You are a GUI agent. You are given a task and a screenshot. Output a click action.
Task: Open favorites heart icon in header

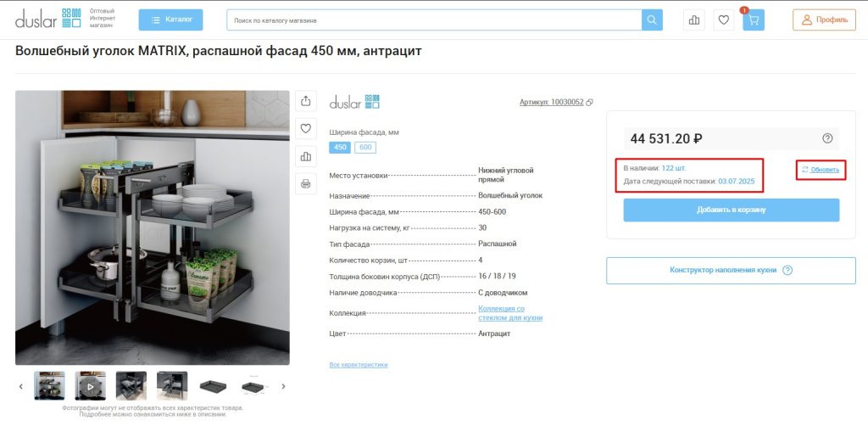click(x=724, y=20)
